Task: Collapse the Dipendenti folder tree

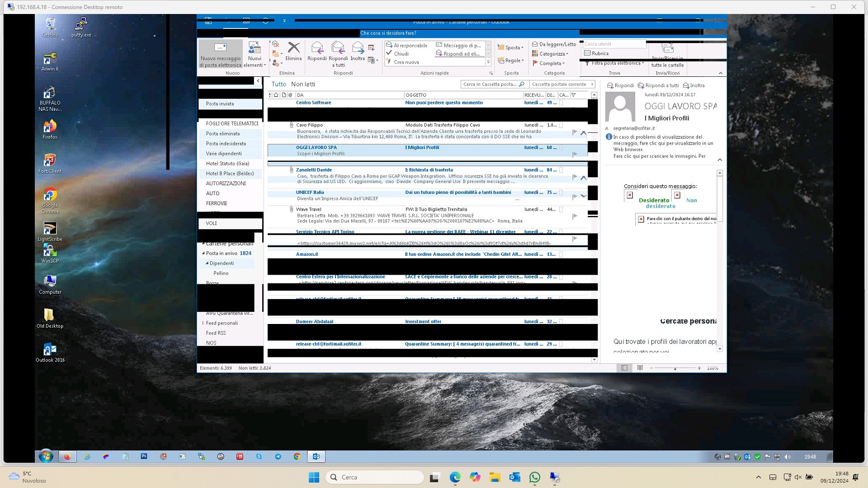Action: click(x=207, y=263)
